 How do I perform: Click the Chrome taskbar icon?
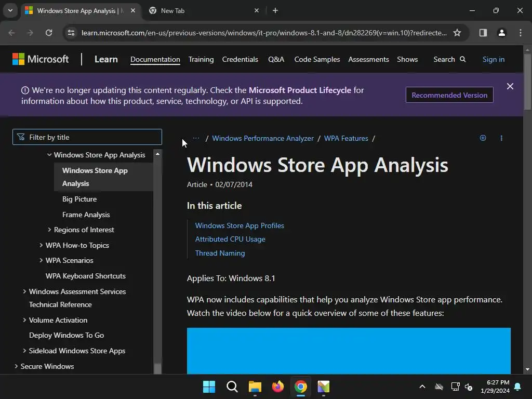click(301, 387)
